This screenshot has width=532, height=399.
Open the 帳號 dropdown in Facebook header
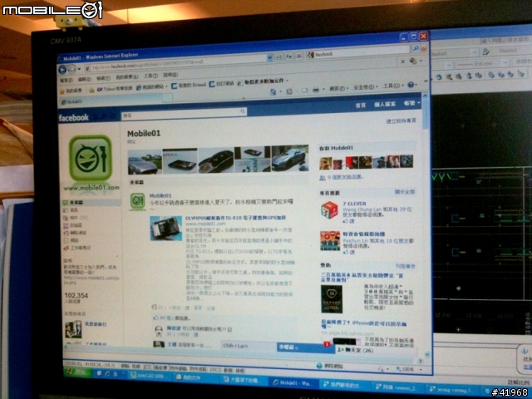coord(411,103)
